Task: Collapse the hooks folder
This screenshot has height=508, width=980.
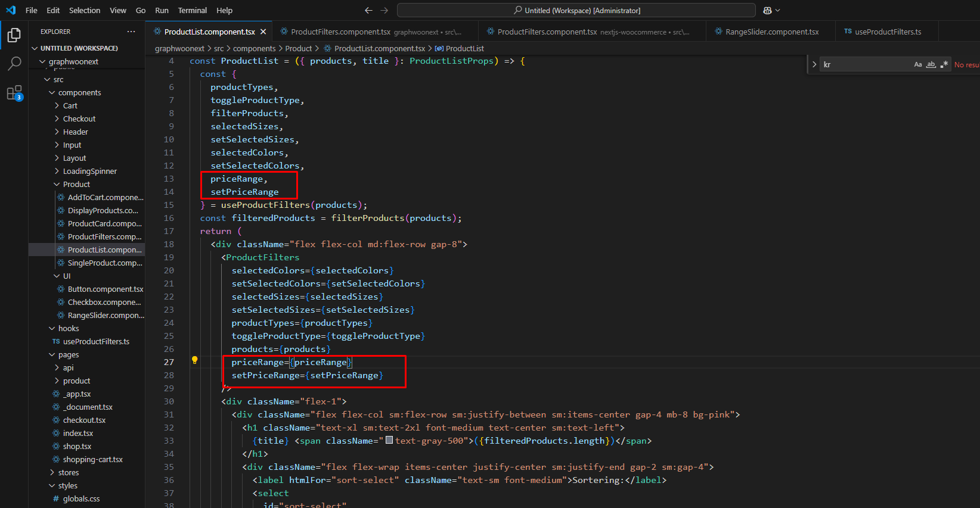Action: click(x=68, y=329)
